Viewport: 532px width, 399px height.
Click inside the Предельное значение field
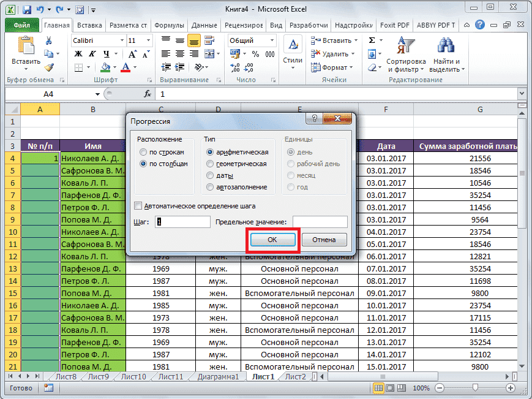(320, 222)
